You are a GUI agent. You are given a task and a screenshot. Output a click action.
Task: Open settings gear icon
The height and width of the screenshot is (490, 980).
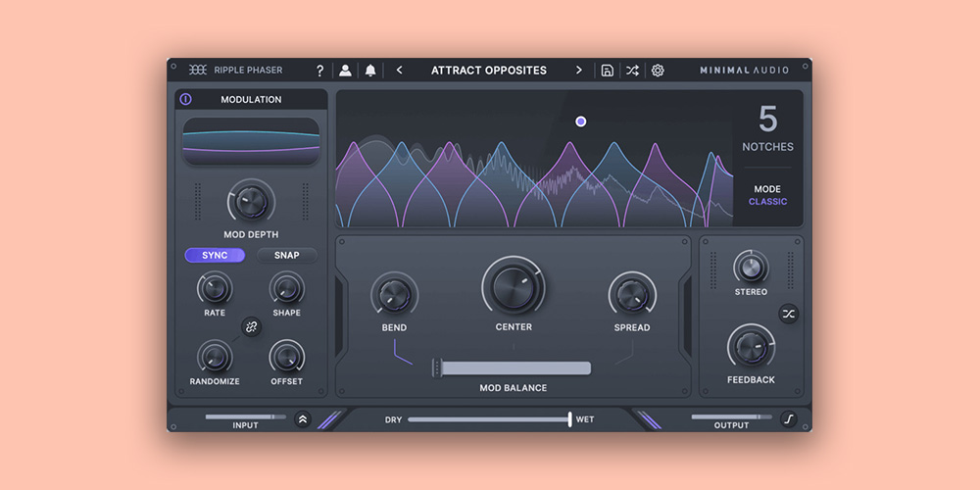point(658,71)
